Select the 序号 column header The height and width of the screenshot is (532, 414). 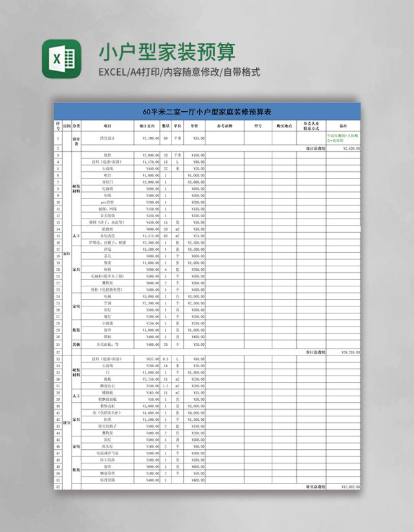coord(58,126)
